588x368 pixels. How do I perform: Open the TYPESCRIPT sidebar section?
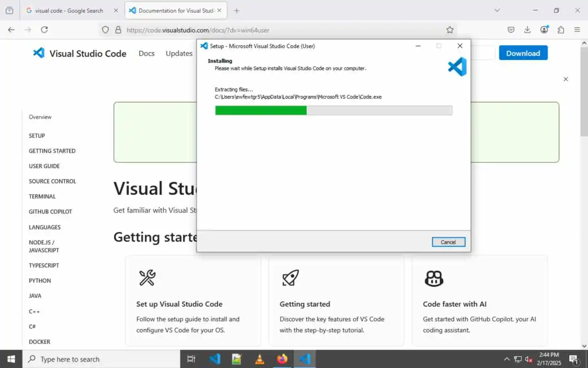pos(44,265)
